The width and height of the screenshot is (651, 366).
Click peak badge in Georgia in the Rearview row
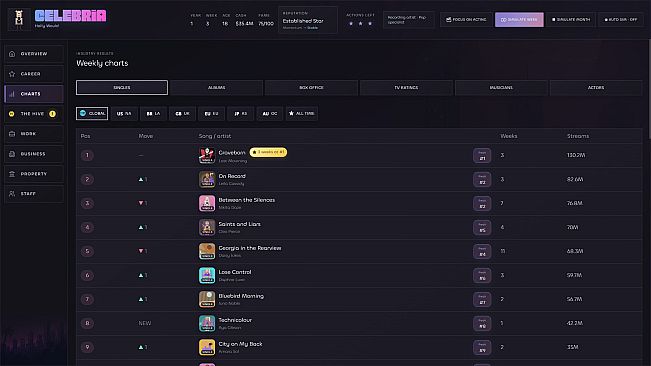pyautogui.click(x=482, y=251)
